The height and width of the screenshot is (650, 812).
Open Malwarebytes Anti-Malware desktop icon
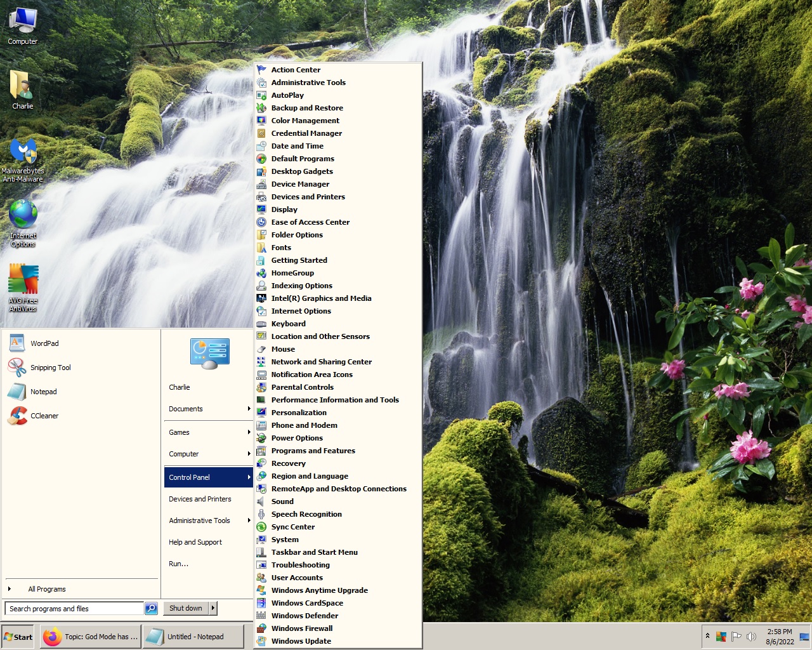[x=23, y=152]
